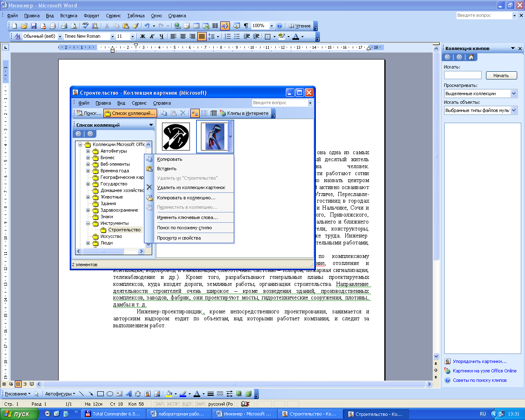Open Картинки на узле Office Online link
525x420 pixels.
tap(484, 371)
